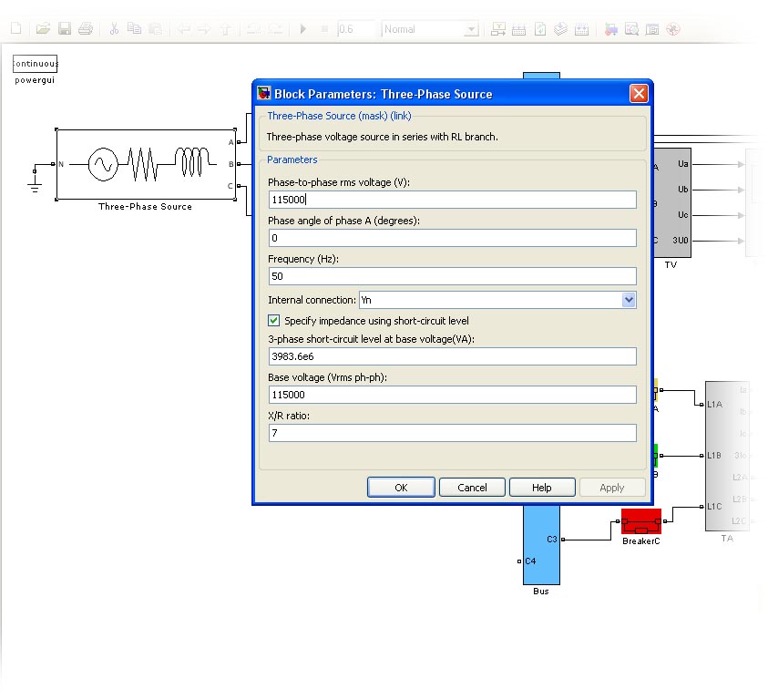Click the Apply button
768x700 pixels.
coord(611,488)
